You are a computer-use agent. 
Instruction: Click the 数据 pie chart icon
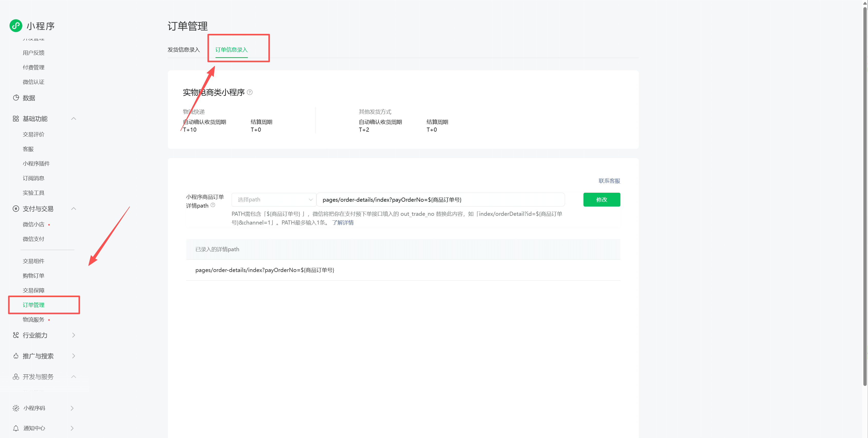[16, 98]
